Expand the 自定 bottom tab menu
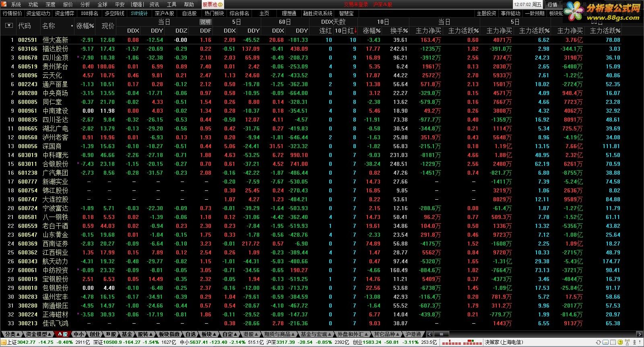 pos(230,334)
